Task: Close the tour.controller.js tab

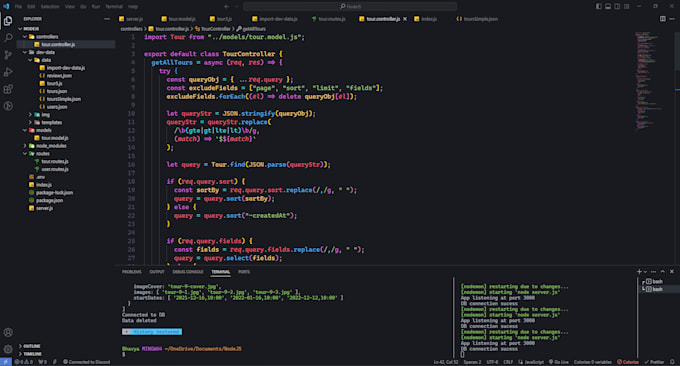Action: coord(405,19)
